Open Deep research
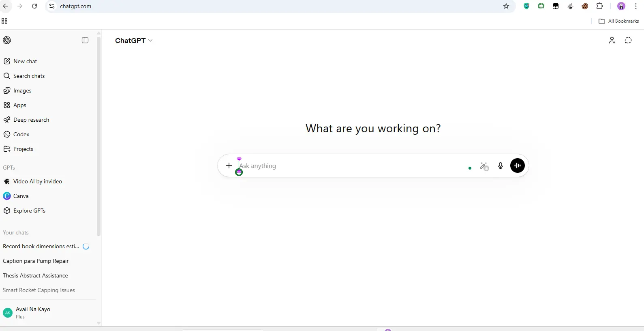The height and width of the screenshot is (331, 644). (26, 120)
